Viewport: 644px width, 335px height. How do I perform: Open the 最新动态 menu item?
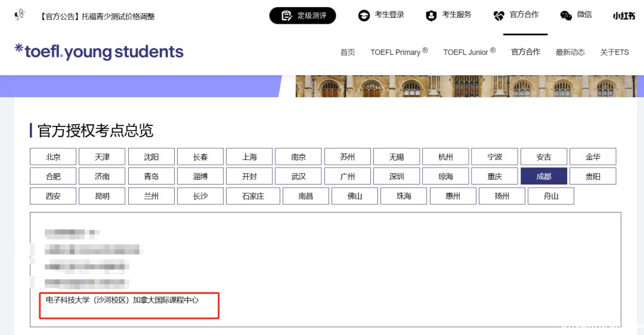[570, 53]
